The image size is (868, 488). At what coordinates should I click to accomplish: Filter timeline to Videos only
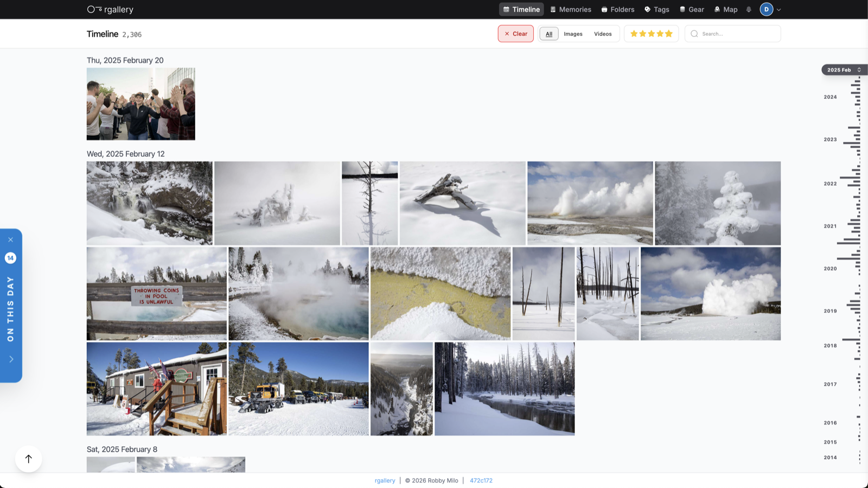[x=603, y=34]
